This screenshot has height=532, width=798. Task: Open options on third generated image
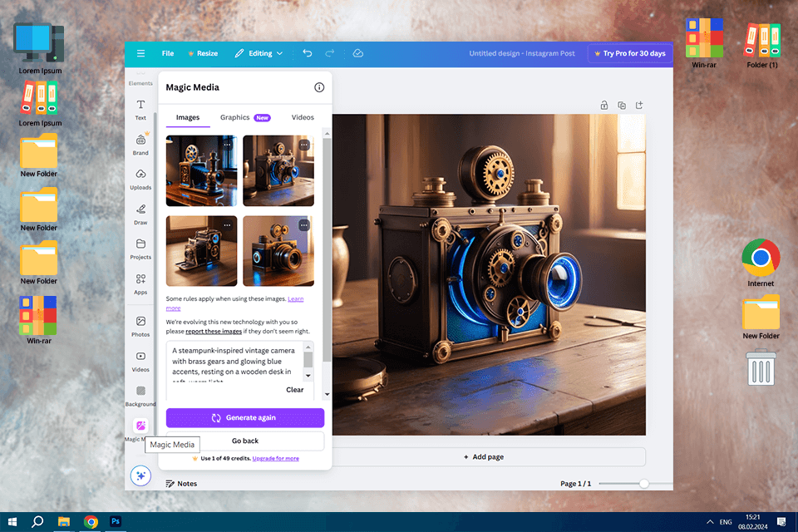[227, 225]
